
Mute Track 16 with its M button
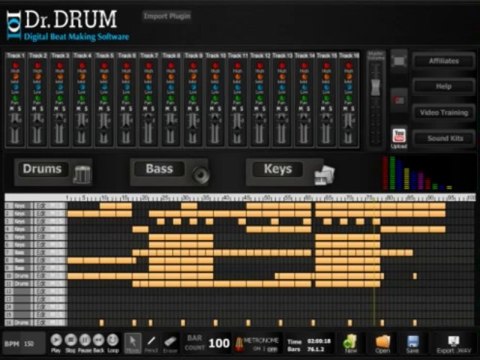click(345, 109)
